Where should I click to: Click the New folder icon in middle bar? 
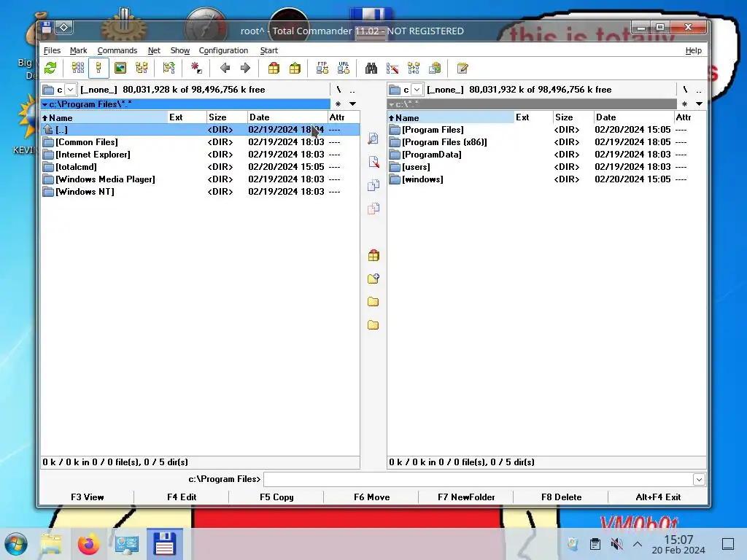pyautogui.click(x=373, y=279)
